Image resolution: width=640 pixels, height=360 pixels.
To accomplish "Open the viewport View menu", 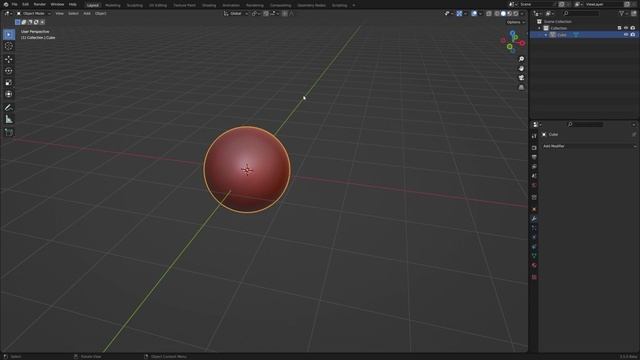I will pos(60,13).
